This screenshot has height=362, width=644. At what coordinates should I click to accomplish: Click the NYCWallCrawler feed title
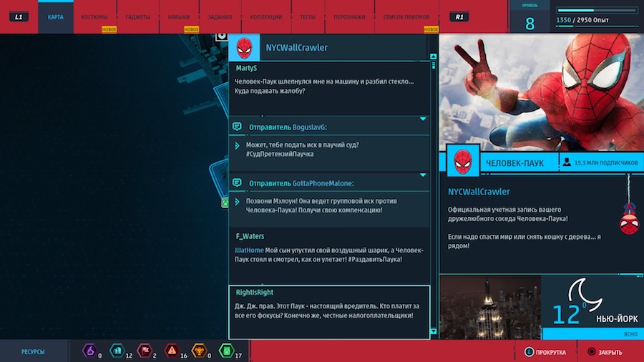[296, 48]
